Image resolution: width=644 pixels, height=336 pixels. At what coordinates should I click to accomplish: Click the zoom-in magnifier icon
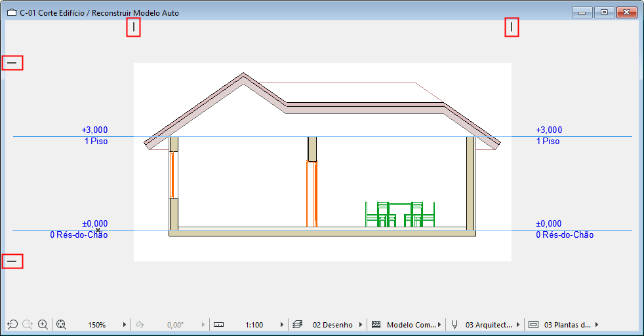coord(43,324)
